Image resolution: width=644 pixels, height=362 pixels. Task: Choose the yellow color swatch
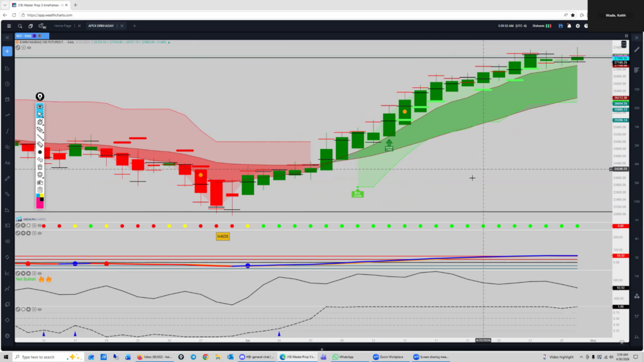pos(42,196)
